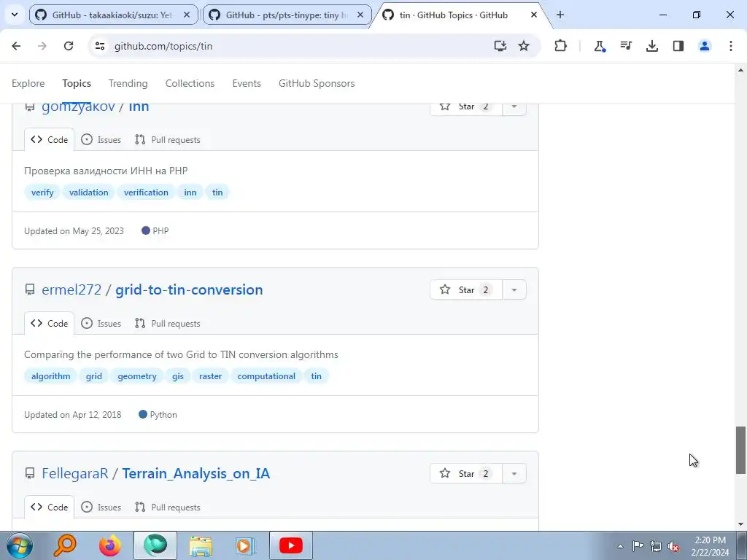The height and width of the screenshot is (560, 747).
Task: Open the FellegaraR user link
Action: [75, 473]
